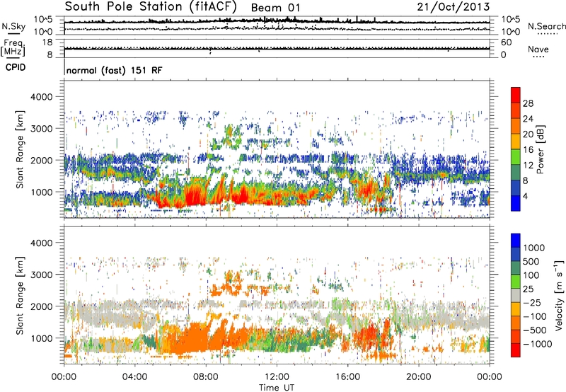Click the power color bar

(x=516, y=149)
